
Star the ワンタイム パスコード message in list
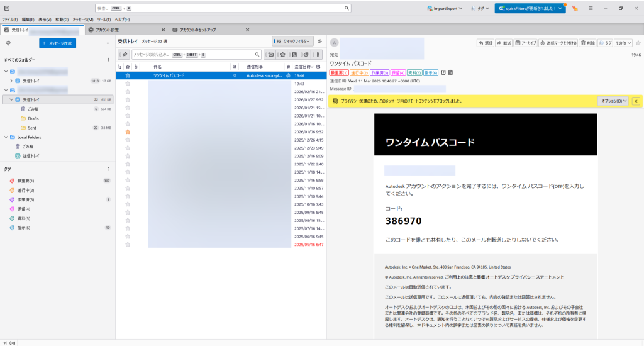pyautogui.click(x=128, y=75)
